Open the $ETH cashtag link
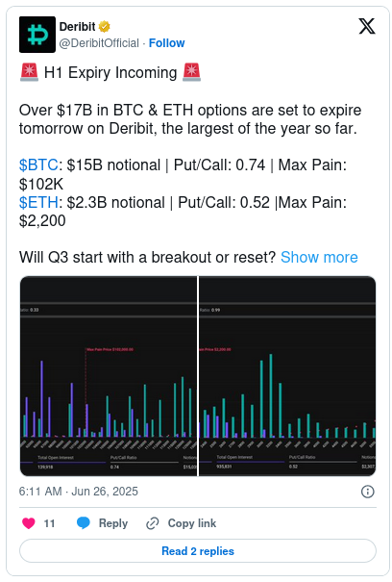Viewport: 392px width, 582px height. coord(38,203)
